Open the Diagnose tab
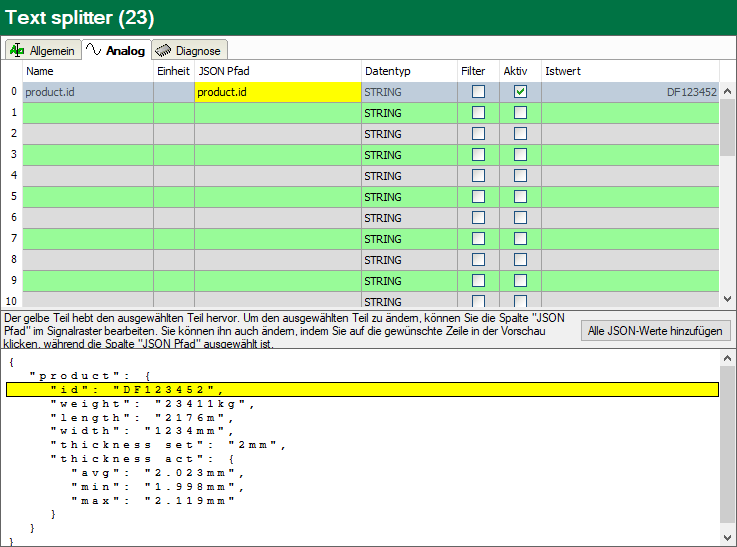This screenshot has height=547, width=737. coord(190,50)
